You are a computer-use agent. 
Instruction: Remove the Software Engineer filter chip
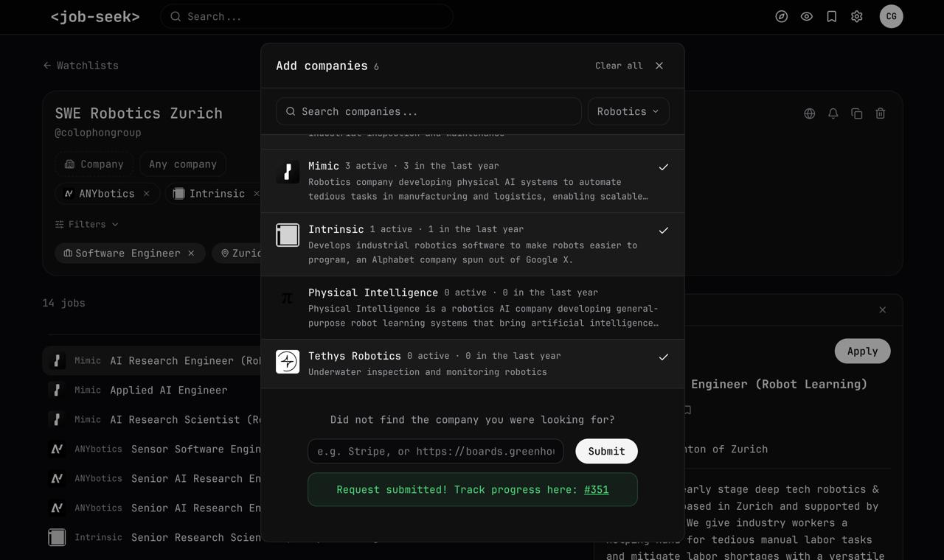[191, 253]
